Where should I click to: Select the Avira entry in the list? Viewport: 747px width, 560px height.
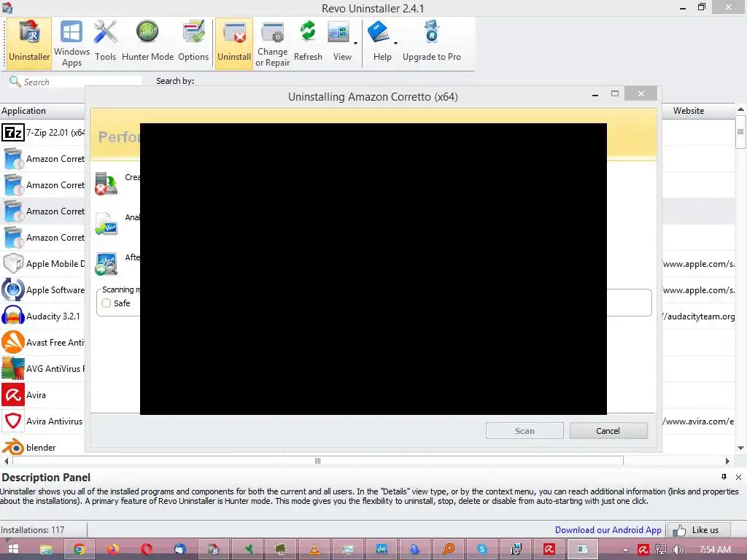(x=43, y=394)
